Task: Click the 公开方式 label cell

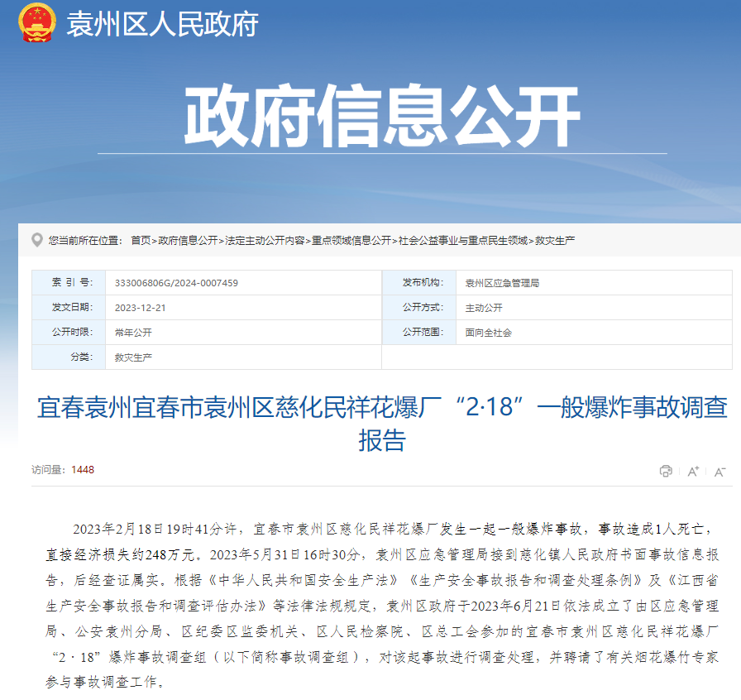Action: point(419,308)
